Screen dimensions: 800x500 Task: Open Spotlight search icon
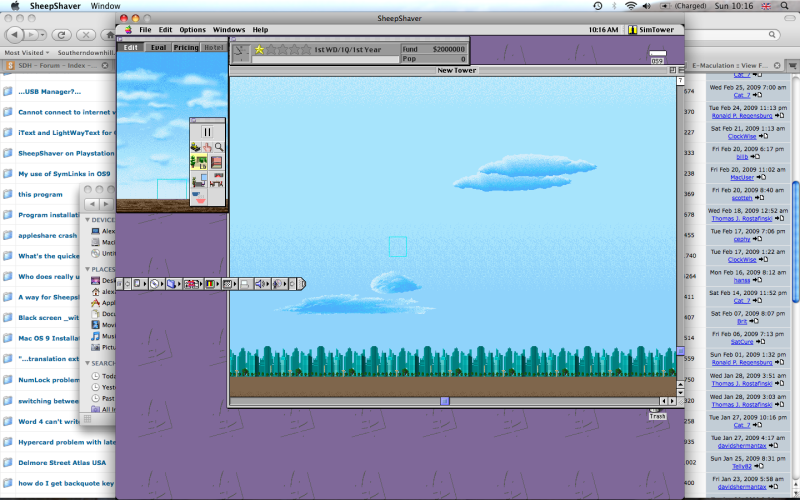click(x=785, y=6)
